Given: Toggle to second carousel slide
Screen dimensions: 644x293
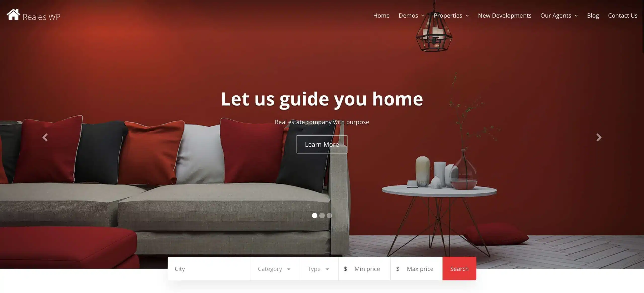Looking at the screenshot, I should 322,215.
